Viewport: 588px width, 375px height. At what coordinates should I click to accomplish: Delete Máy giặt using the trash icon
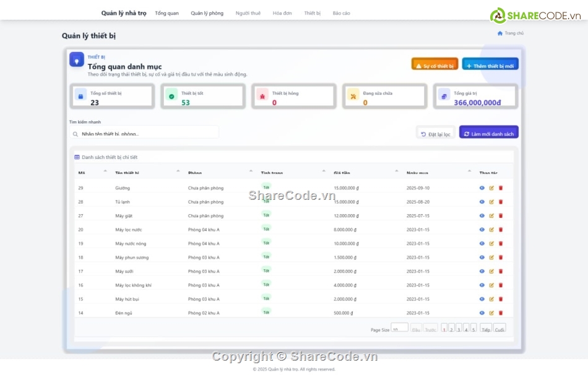click(501, 215)
